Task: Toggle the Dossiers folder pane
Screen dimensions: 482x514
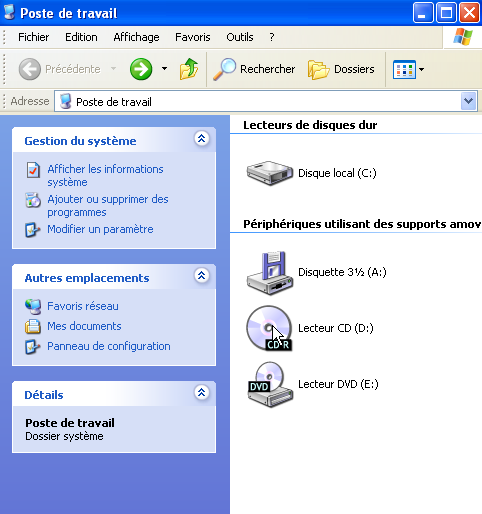Action: coord(341,69)
